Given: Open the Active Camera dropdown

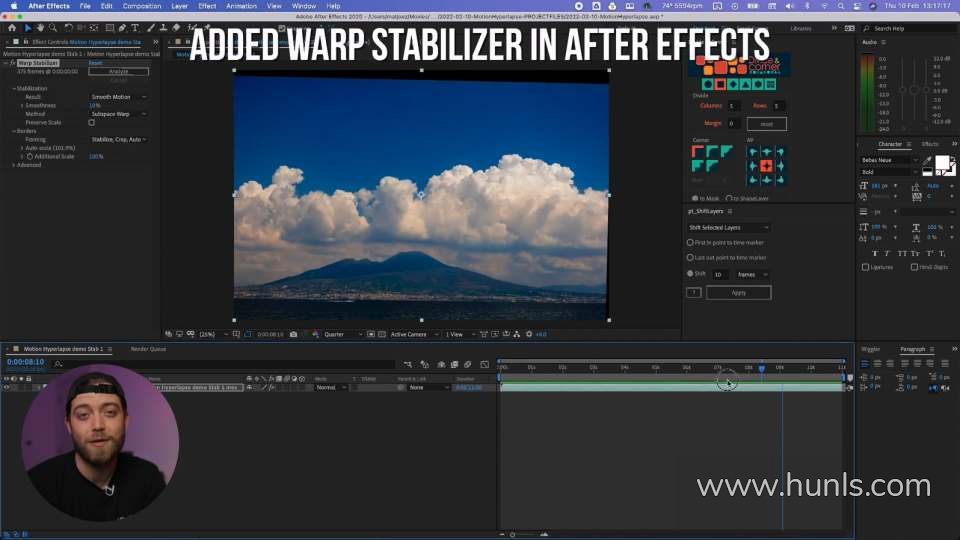Looking at the screenshot, I should pyautogui.click(x=414, y=334).
